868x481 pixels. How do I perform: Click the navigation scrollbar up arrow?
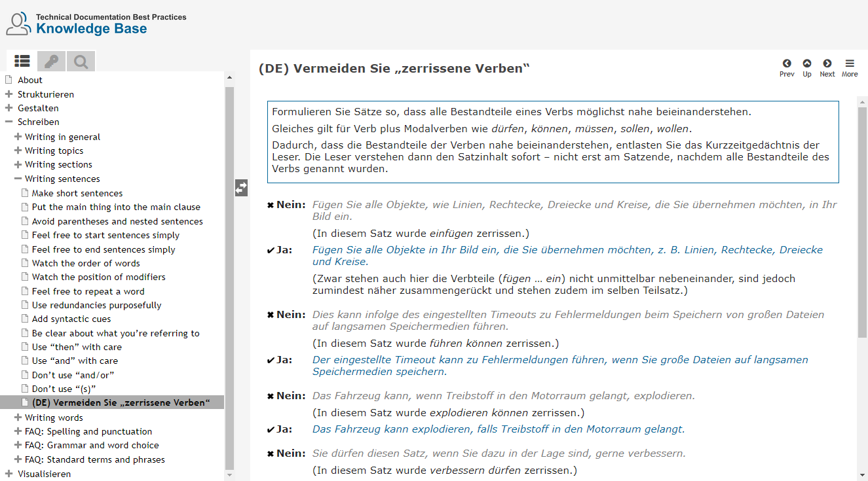click(229, 77)
